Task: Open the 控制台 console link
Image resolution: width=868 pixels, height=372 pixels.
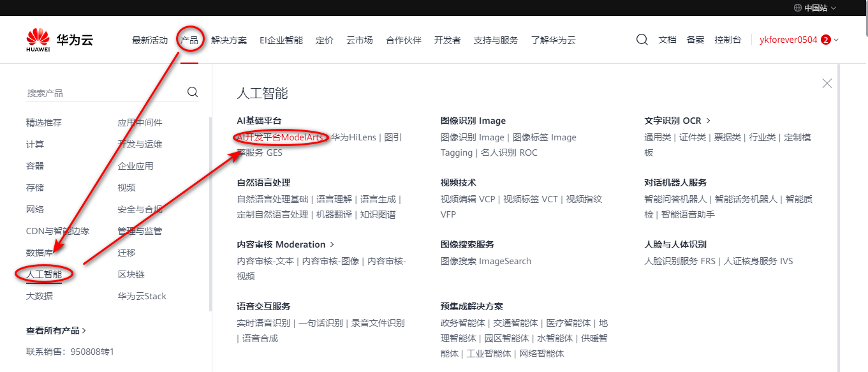Action: (728, 40)
